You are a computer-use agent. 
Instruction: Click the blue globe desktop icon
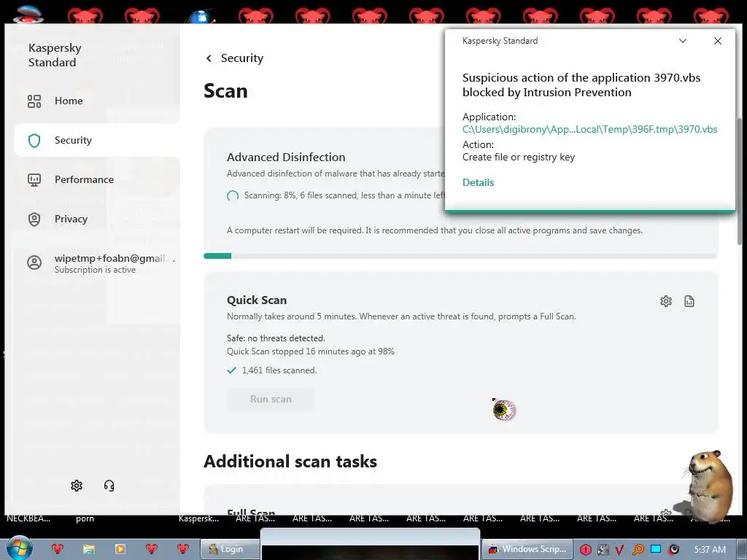[x=200, y=16]
